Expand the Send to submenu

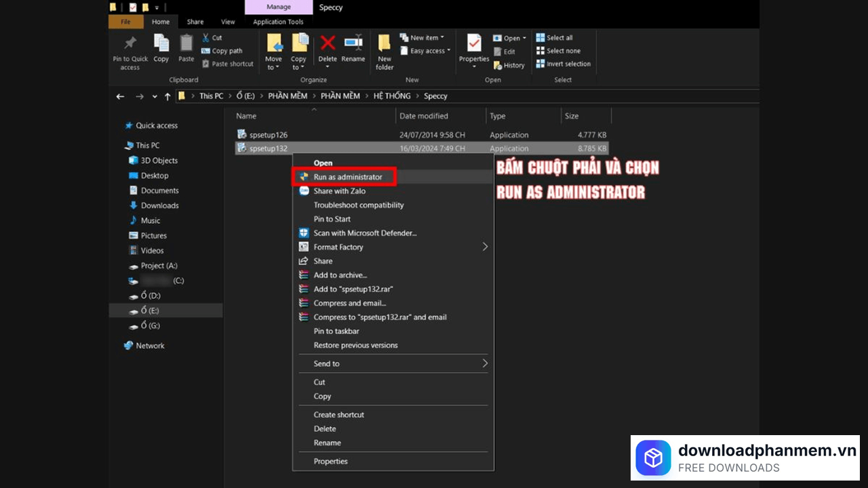click(x=485, y=363)
